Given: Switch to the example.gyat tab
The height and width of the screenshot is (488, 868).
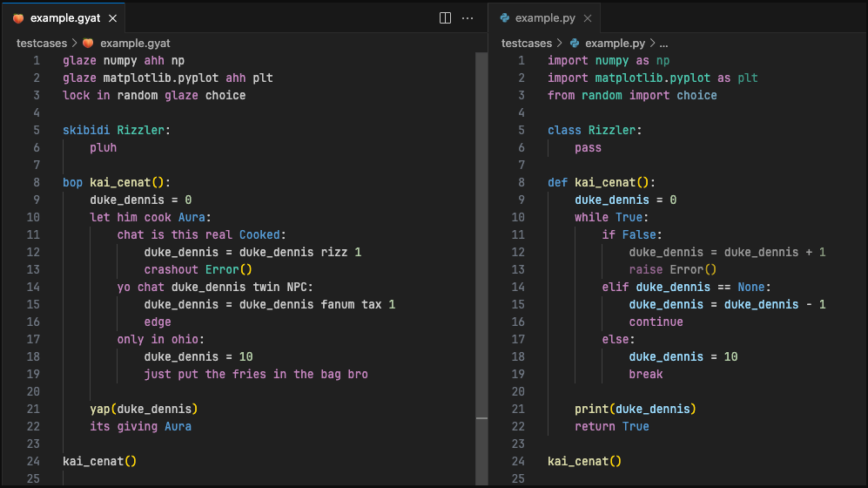Looking at the screenshot, I should [x=64, y=18].
